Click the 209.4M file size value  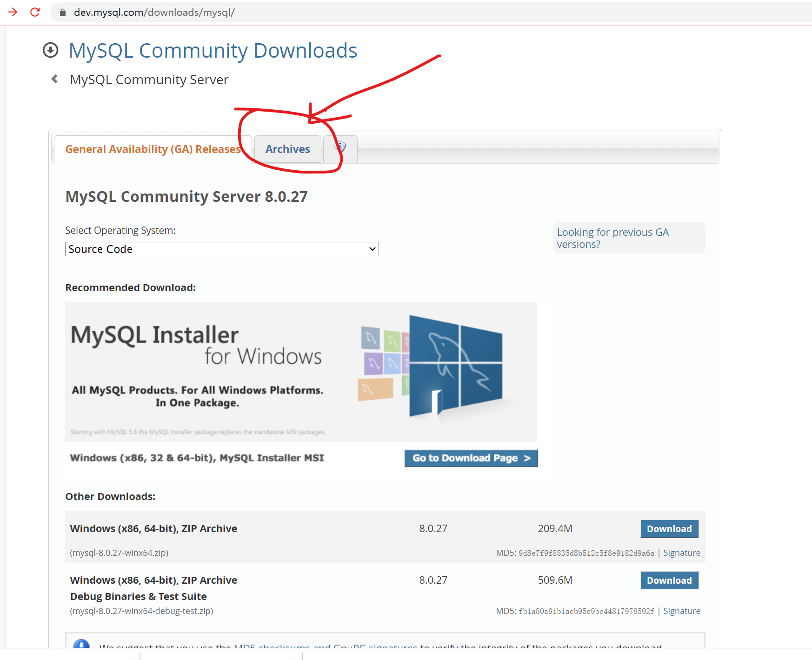555,529
